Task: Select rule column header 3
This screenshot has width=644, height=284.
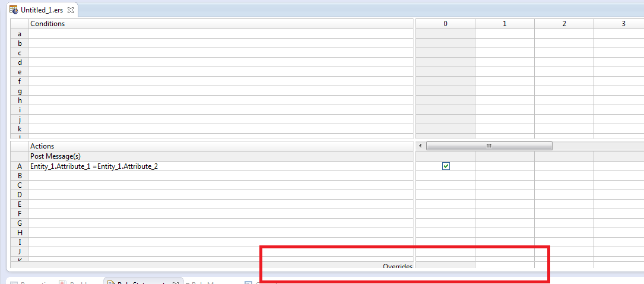Action: (x=619, y=24)
